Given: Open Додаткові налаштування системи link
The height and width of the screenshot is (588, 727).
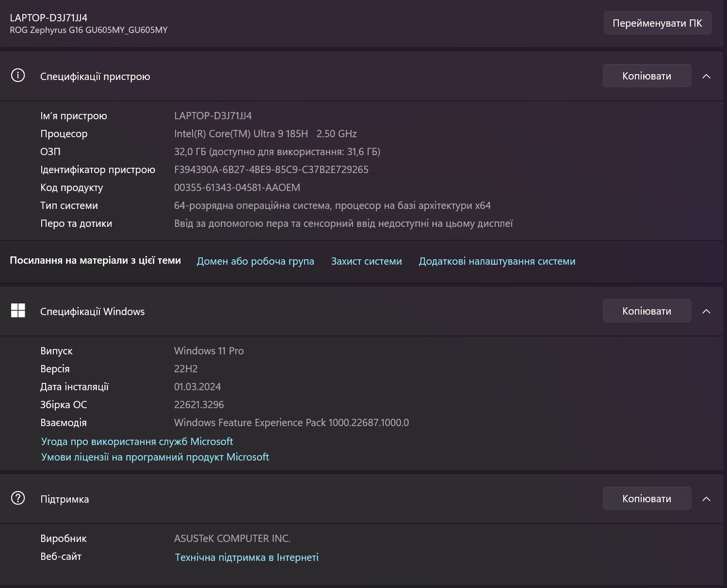Looking at the screenshot, I should coord(497,261).
